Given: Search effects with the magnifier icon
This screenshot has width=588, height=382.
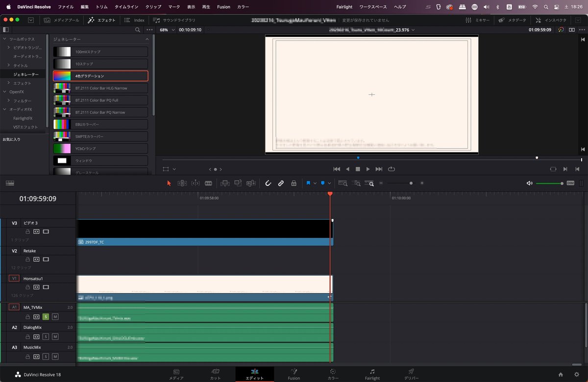Looking at the screenshot, I should tap(138, 30).
